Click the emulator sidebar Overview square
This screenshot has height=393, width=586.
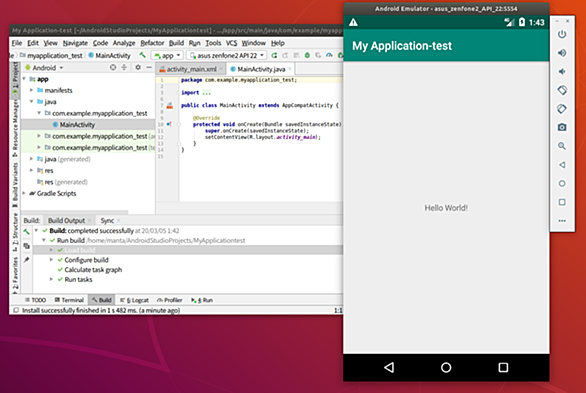tap(562, 202)
